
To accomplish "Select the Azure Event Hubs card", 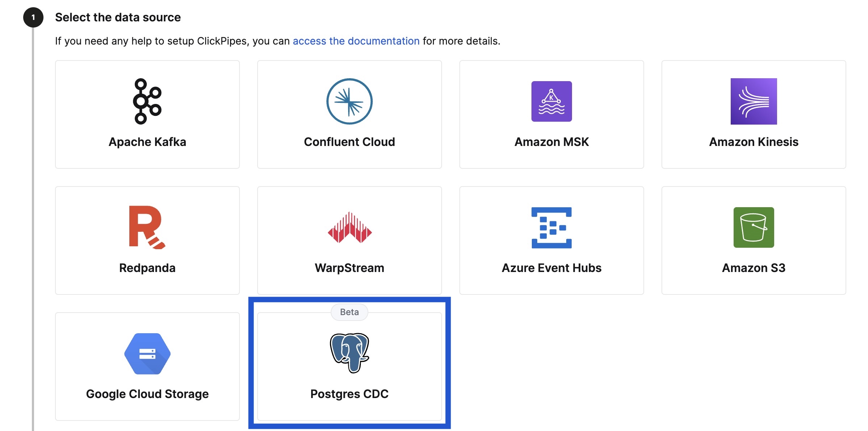I will point(551,240).
